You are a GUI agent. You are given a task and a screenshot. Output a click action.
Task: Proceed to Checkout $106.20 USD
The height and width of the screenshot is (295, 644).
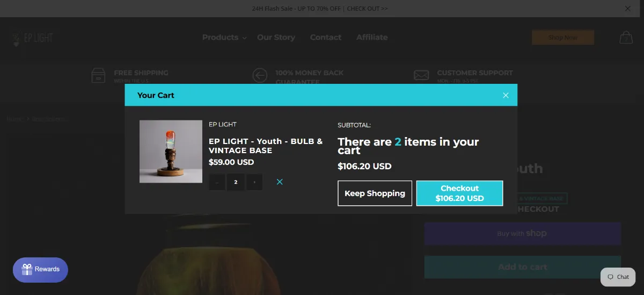[460, 193]
